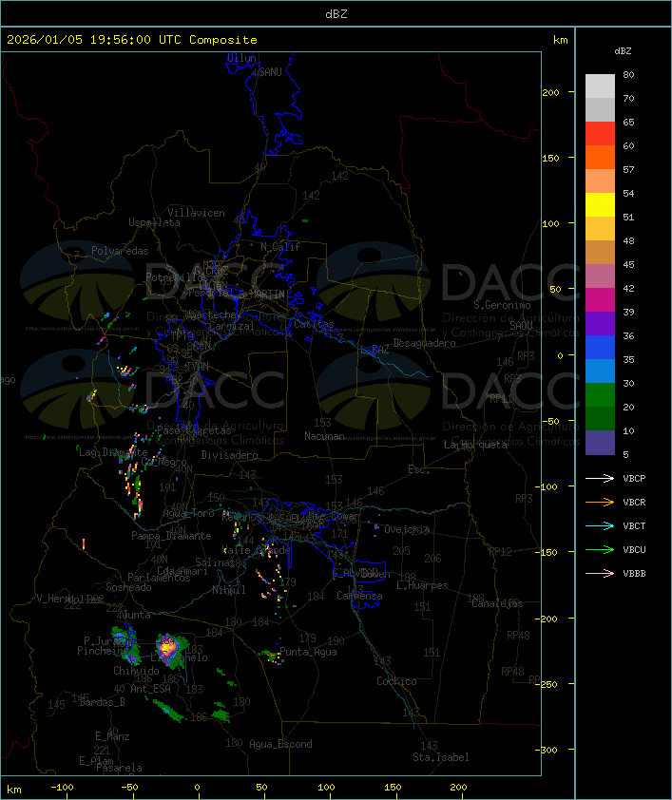Select the red 60-65 dBZ color swatch
Screen dimensions: 672x800
[x=600, y=134]
